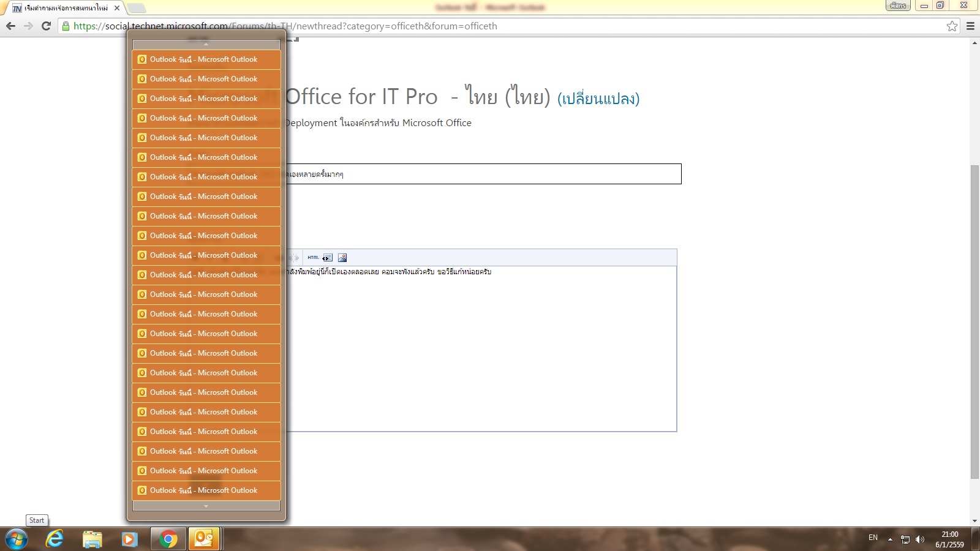The image size is (980, 551).
Task: Reload the TechNet forum page
Action: click(x=46, y=26)
